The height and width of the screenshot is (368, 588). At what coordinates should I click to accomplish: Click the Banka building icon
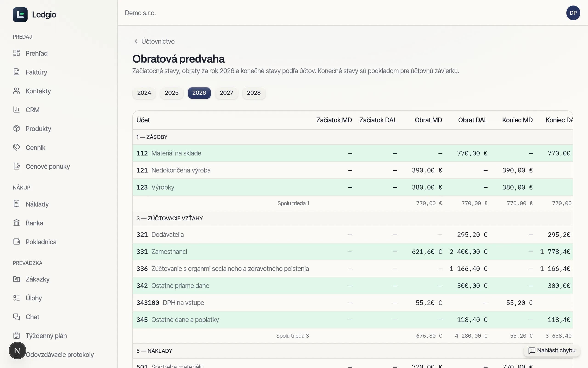tap(17, 223)
